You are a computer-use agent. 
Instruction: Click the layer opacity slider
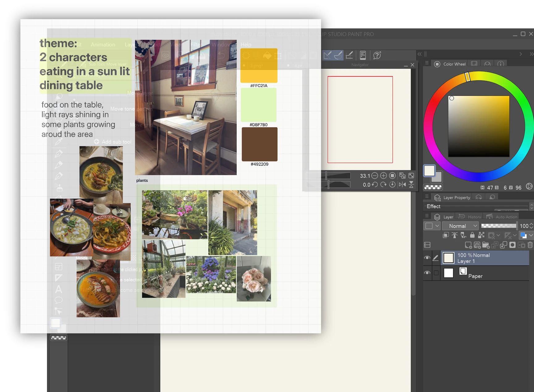499,226
